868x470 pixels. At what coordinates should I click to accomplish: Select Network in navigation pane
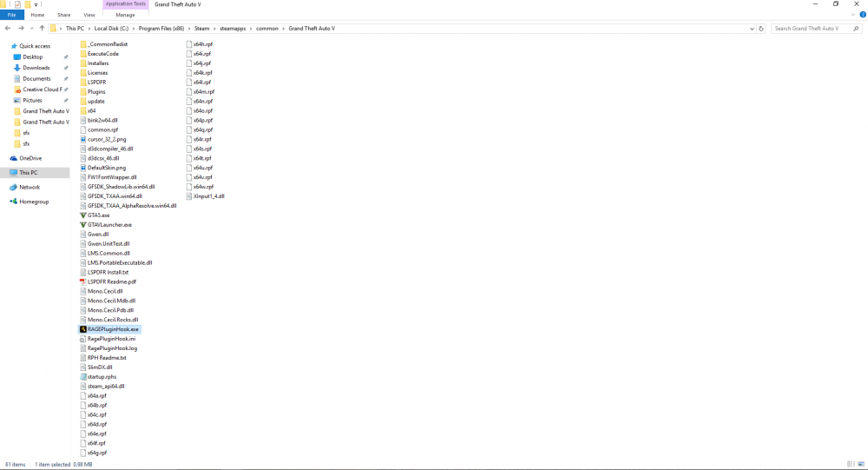30,188
